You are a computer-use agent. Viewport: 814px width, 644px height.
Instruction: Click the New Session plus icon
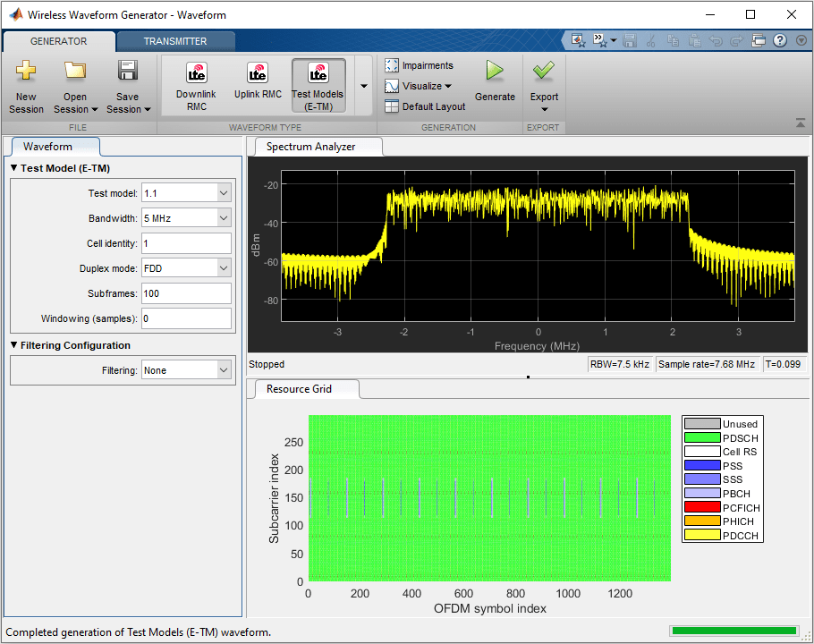coord(26,72)
